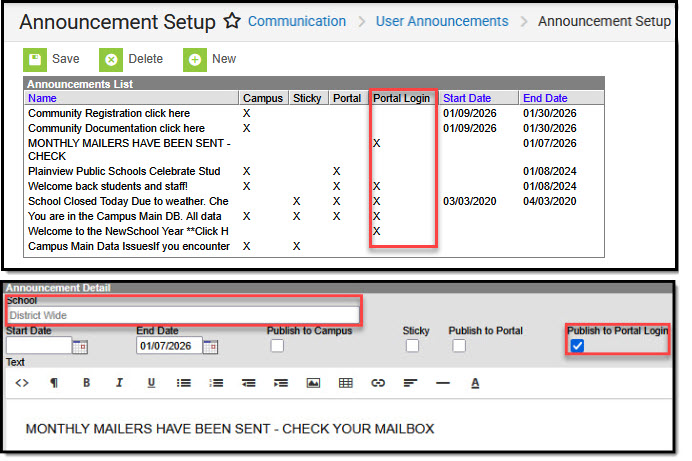Enable the Publish to Portal checkbox
Image resolution: width=692 pixels, height=461 pixels.
(459, 346)
